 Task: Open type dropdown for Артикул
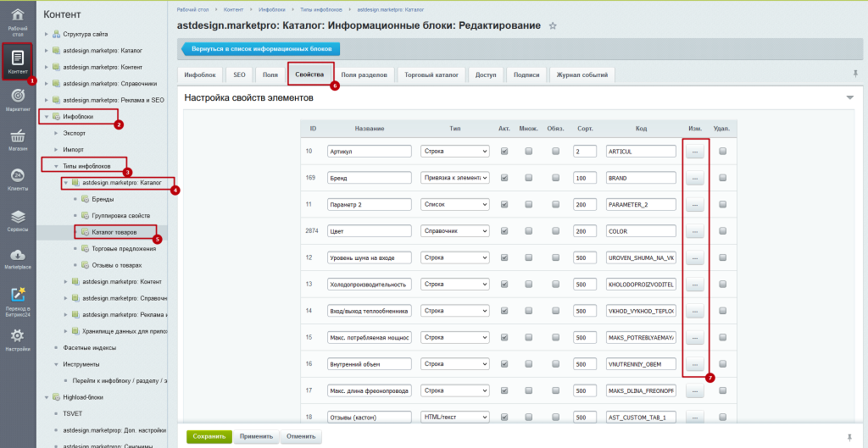click(455, 151)
